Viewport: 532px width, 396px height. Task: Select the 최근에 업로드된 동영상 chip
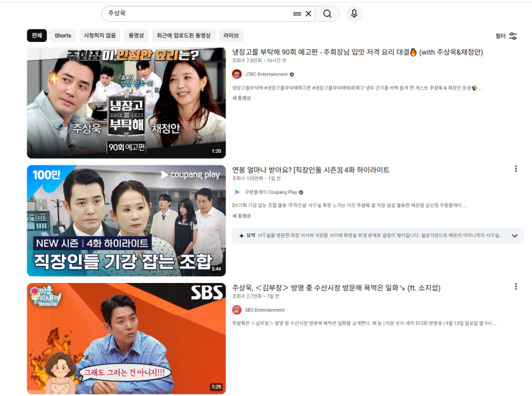184,36
